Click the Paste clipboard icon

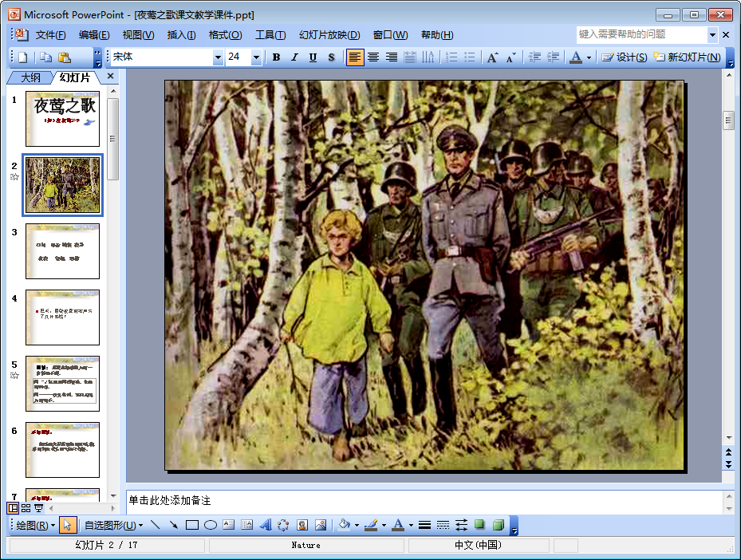point(65,57)
